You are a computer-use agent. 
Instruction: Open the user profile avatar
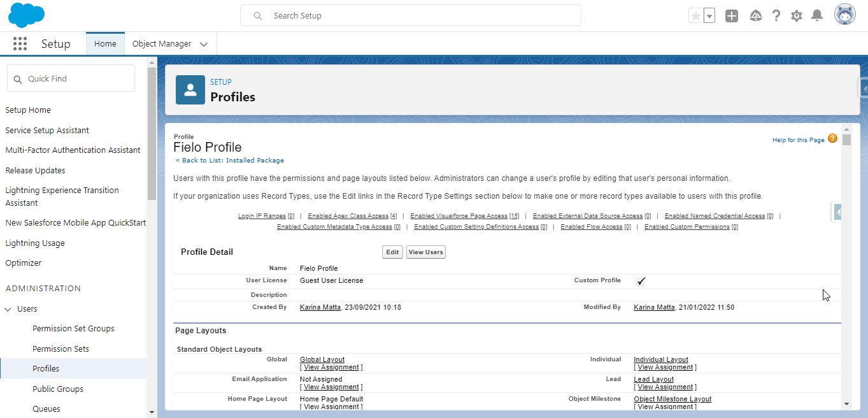[845, 15]
